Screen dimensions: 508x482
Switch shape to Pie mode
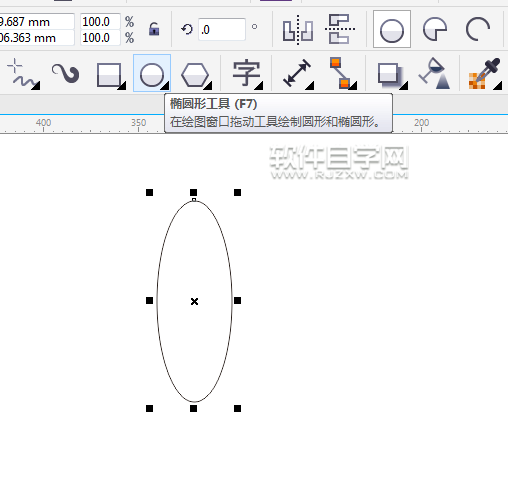(435, 30)
